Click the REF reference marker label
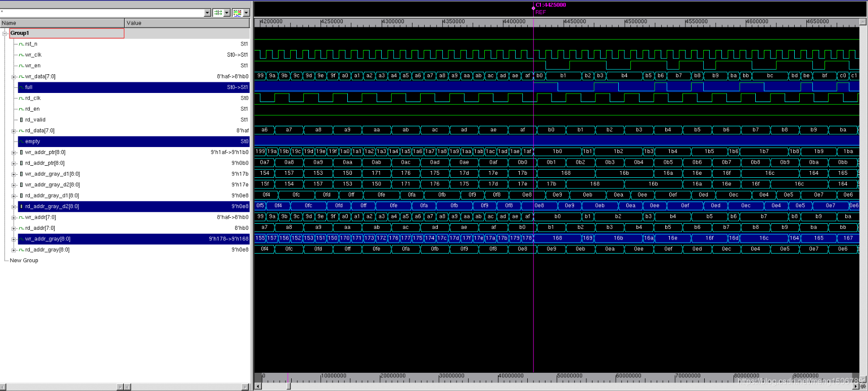 coord(540,12)
